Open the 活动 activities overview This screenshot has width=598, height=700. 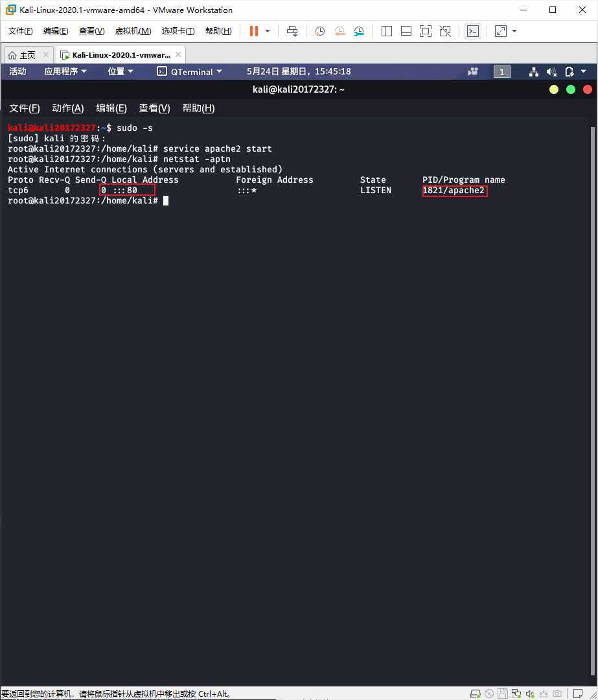point(17,71)
